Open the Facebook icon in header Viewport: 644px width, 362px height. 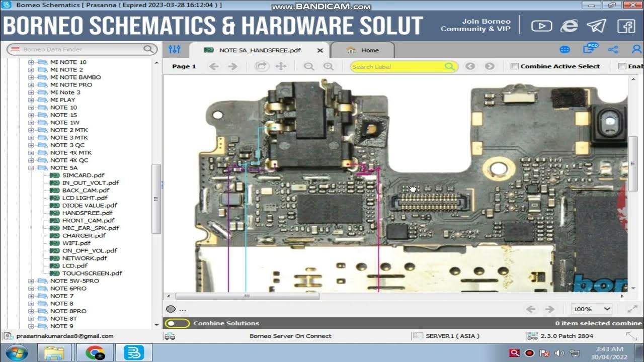626,26
